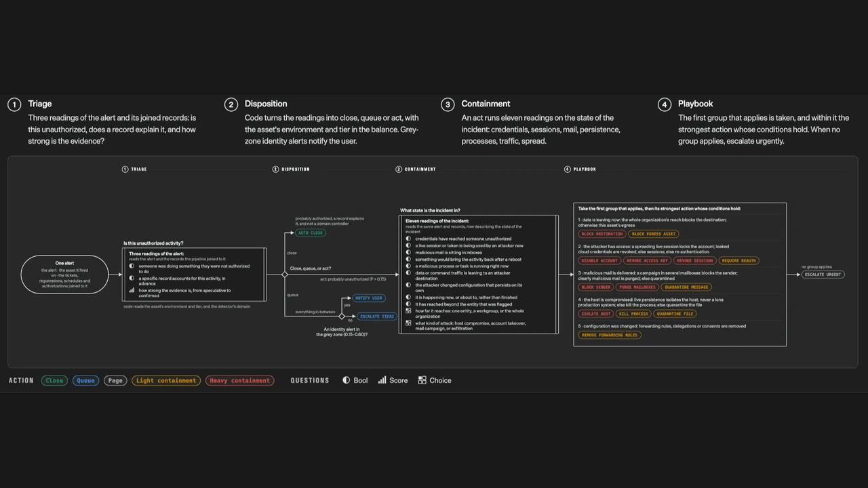Click choice icon beside 'how far it reaches'
This screenshot has height=488, width=868.
pyautogui.click(x=408, y=311)
